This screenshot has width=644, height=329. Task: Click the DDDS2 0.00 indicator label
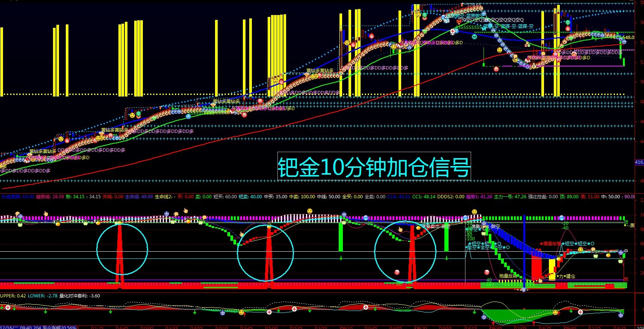tap(451, 196)
